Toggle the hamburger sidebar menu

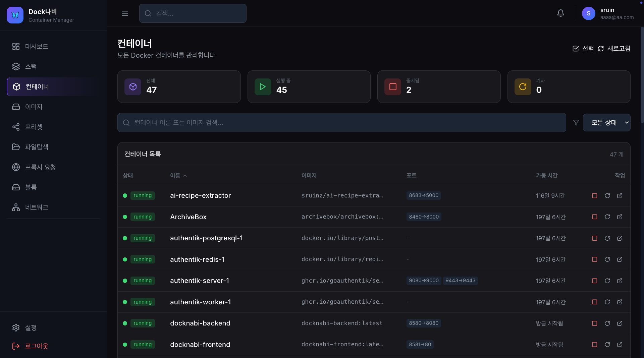point(125,13)
